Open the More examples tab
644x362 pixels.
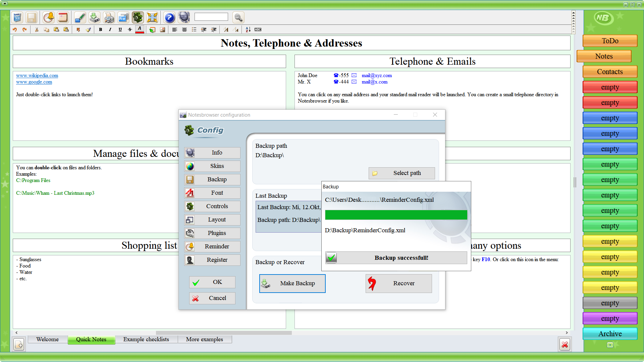pyautogui.click(x=205, y=339)
